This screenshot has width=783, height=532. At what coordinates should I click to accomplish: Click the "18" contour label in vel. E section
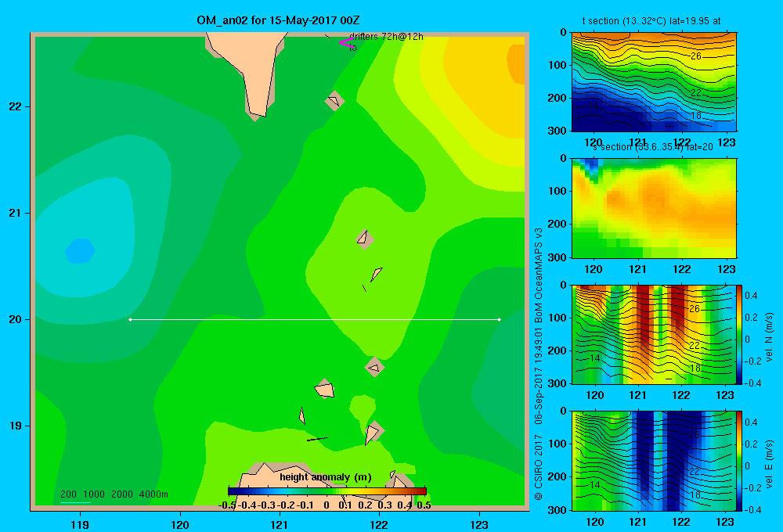click(695, 494)
